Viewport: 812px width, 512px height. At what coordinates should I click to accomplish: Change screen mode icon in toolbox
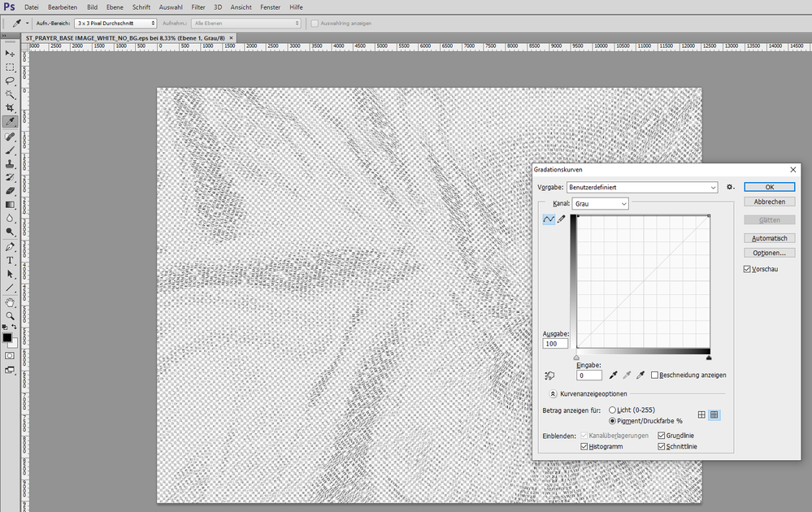tap(10, 370)
